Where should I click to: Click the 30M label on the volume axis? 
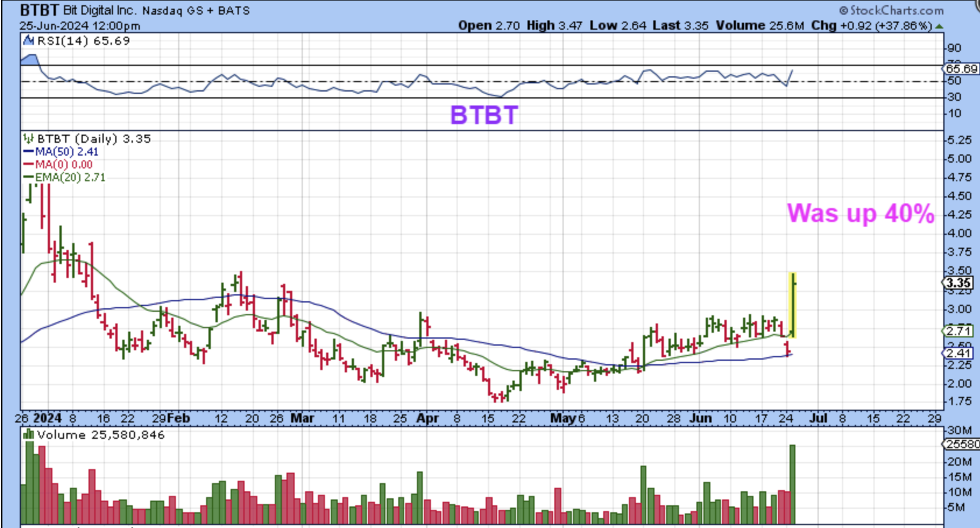tap(960, 431)
